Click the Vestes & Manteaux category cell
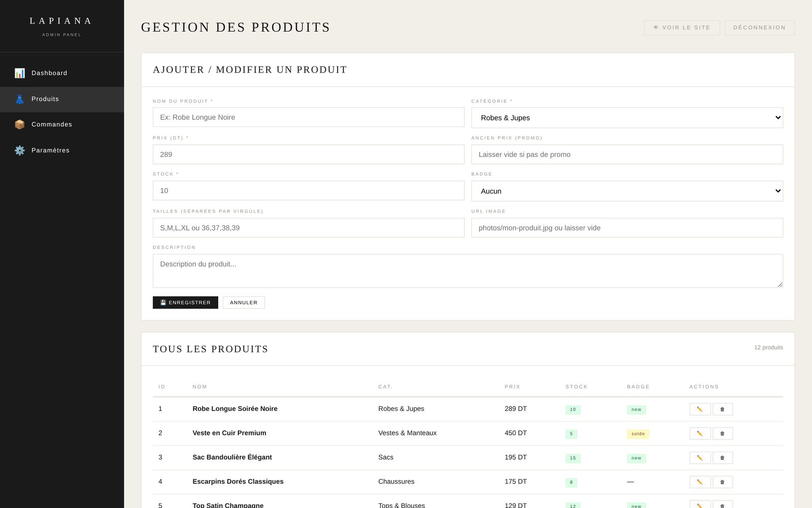The image size is (812, 508). tap(407, 433)
